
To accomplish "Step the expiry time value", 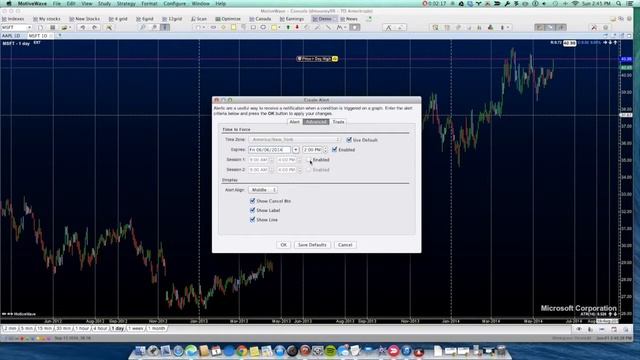I will click(x=325, y=150).
